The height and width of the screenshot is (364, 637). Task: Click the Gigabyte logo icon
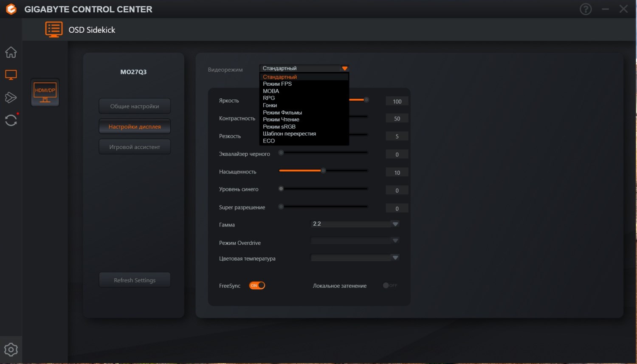click(11, 9)
